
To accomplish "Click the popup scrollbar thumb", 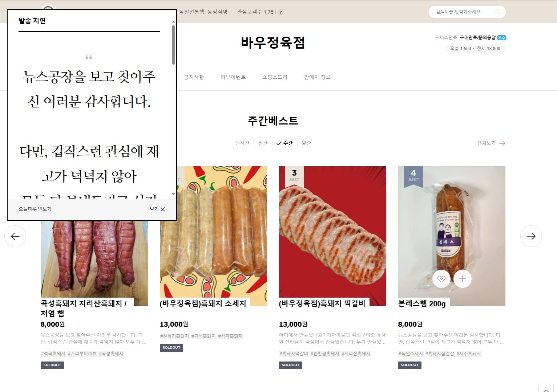I will [x=173, y=45].
